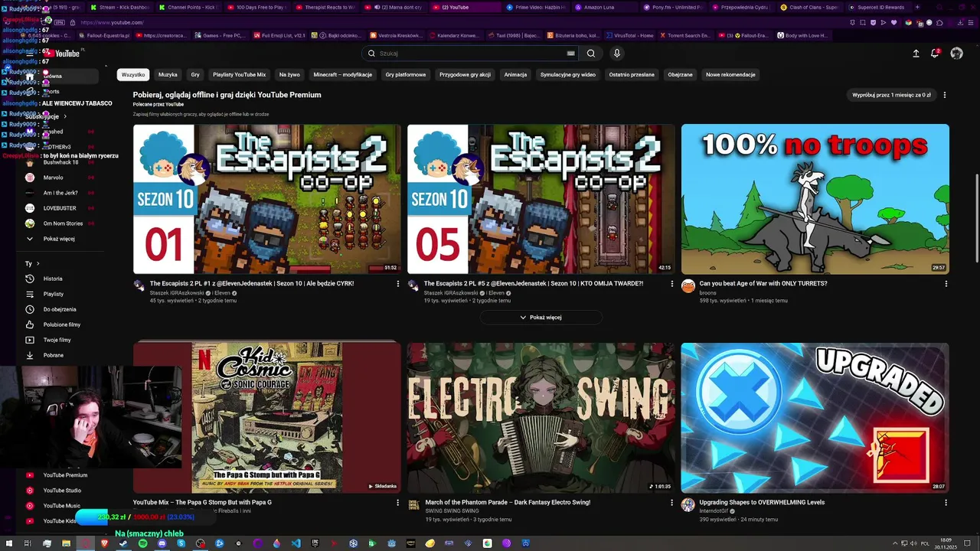Select the Na żywo filter chip
Viewport: 980px width, 551px height.
(289, 75)
